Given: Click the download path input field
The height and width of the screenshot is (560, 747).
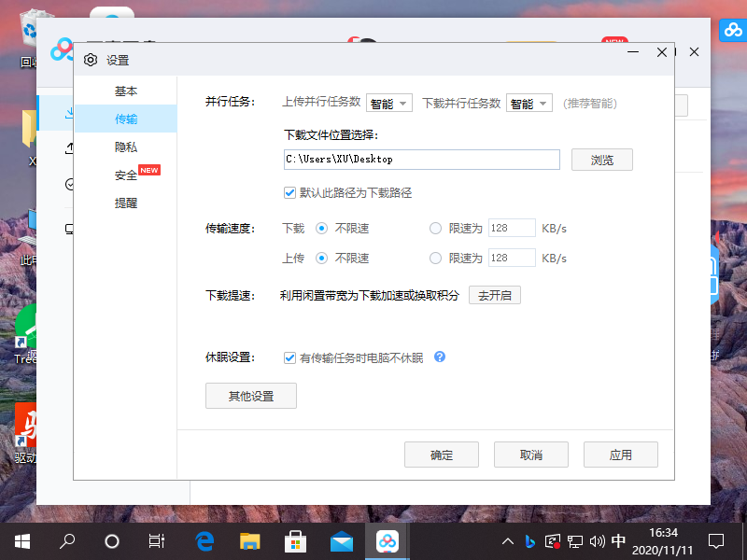Looking at the screenshot, I should [421, 160].
